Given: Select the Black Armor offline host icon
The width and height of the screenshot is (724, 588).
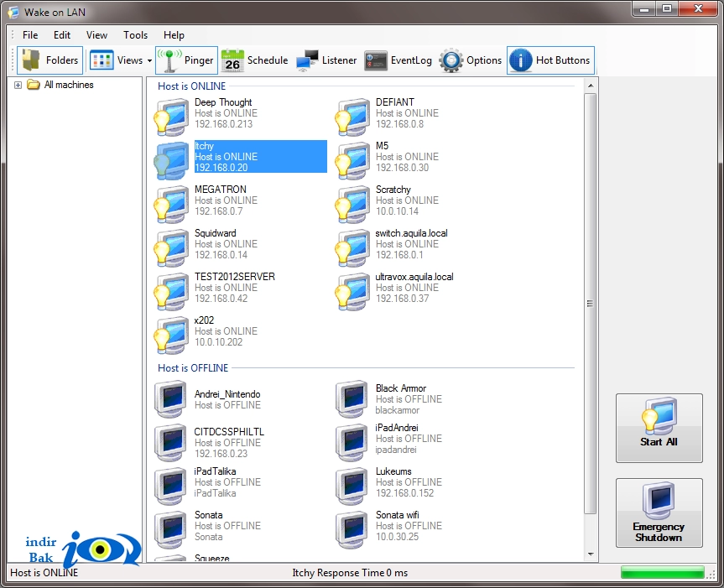Looking at the screenshot, I should [x=352, y=398].
